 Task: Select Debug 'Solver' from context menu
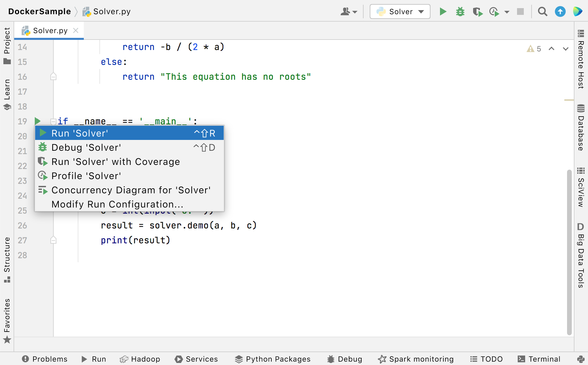[x=86, y=147]
